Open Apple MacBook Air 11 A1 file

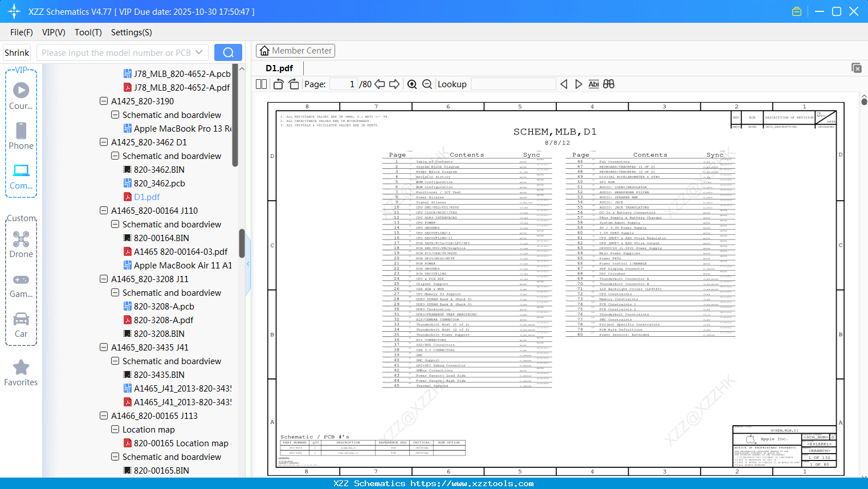pyautogui.click(x=178, y=266)
